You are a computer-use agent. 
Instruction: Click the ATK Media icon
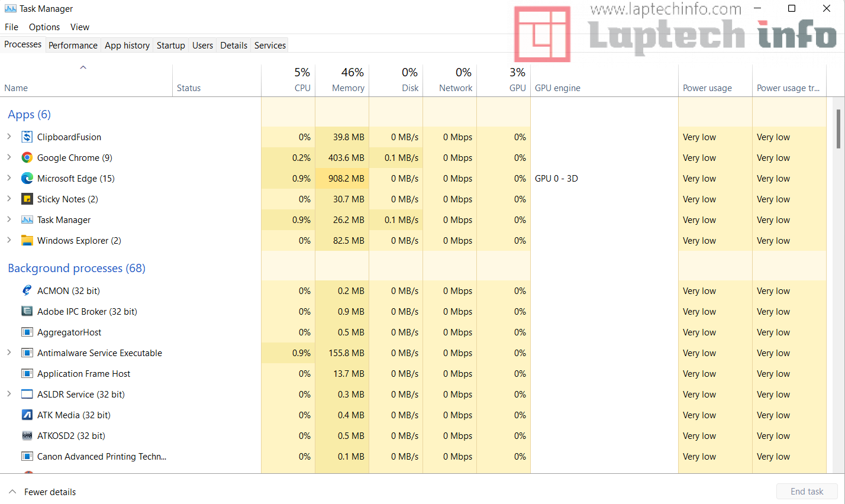point(27,415)
